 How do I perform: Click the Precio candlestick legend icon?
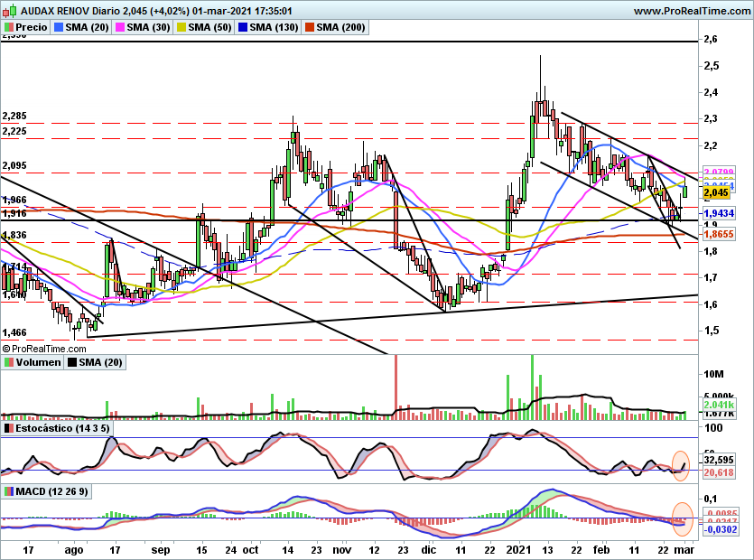[x=9, y=27]
